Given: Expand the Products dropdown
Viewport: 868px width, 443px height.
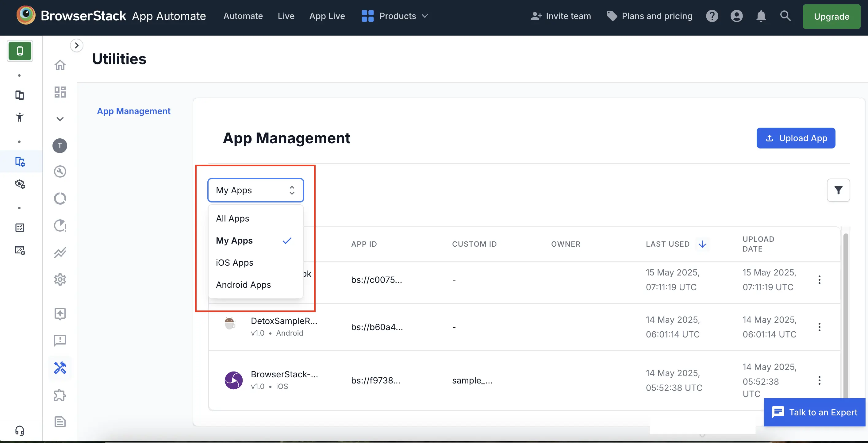Looking at the screenshot, I should pyautogui.click(x=395, y=16).
